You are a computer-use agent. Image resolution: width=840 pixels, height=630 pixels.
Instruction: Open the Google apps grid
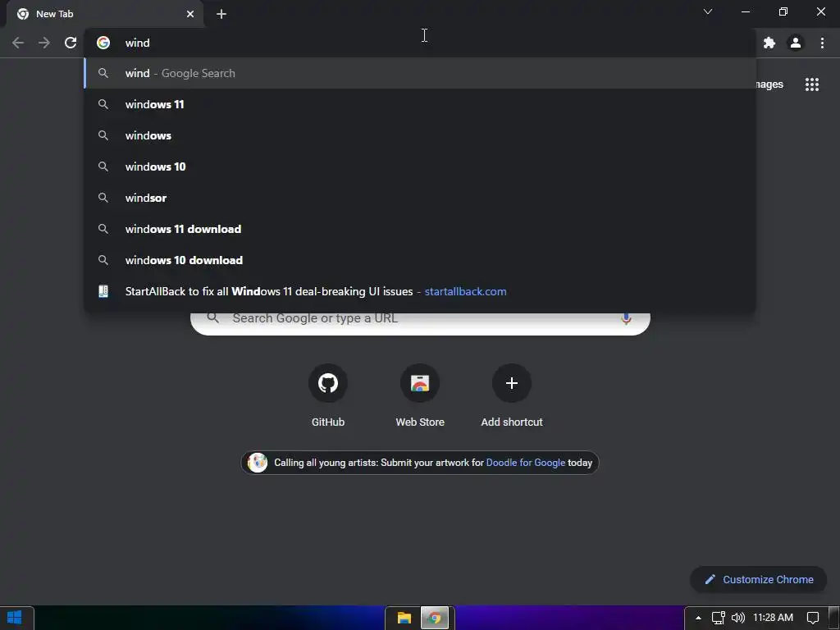[812, 84]
